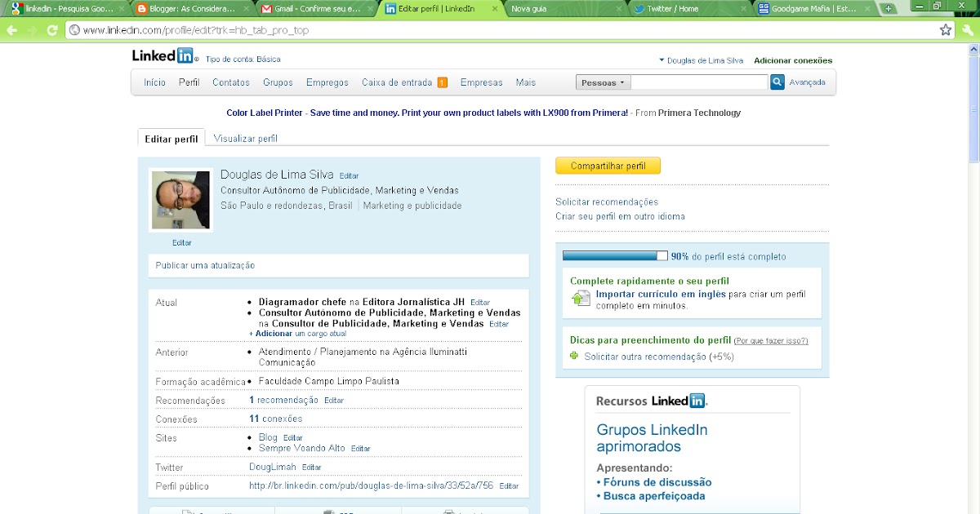This screenshot has height=514, width=980.
Task: Open the Pessoas search category dropdown
Action: tap(604, 82)
